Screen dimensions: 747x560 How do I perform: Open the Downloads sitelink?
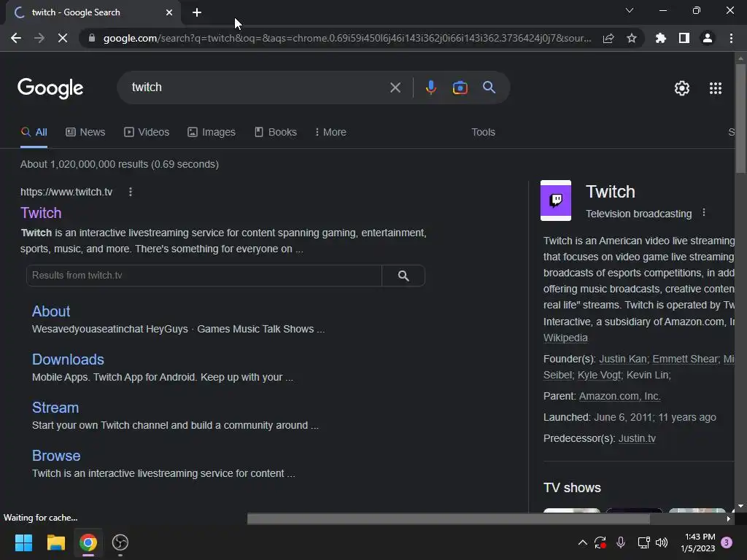click(x=68, y=359)
